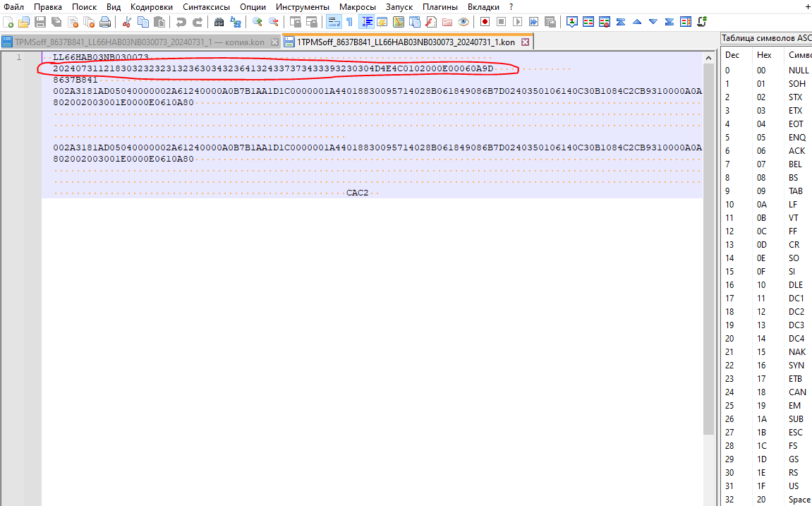The width and height of the screenshot is (812, 506).
Task: Open the Кодировки menu
Action: click(x=151, y=7)
